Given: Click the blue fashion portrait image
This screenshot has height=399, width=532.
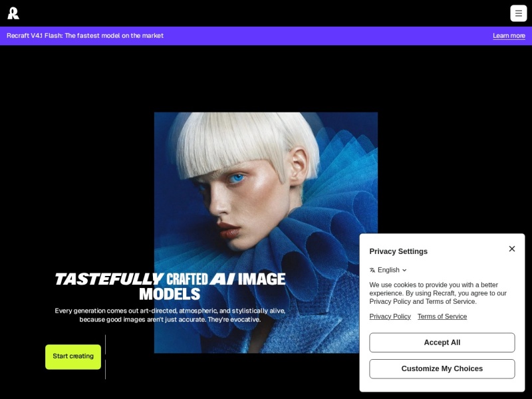Looking at the screenshot, I should (x=265, y=232).
